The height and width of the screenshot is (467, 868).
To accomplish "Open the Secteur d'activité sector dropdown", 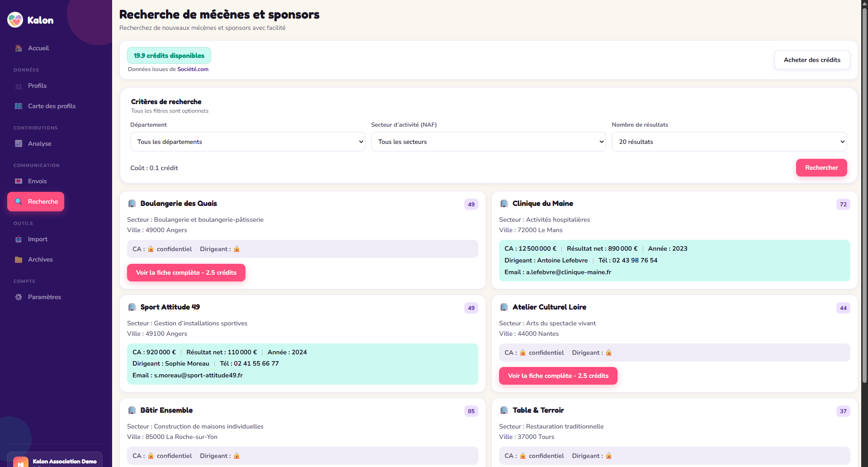I will click(x=488, y=142).
